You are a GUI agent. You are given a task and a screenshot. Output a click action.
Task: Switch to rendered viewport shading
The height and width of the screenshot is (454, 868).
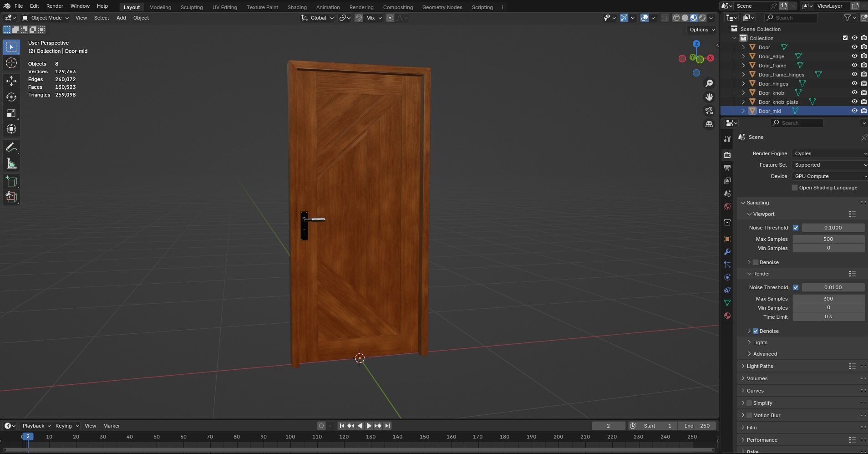pyautogui.click(x=702, y=18)
